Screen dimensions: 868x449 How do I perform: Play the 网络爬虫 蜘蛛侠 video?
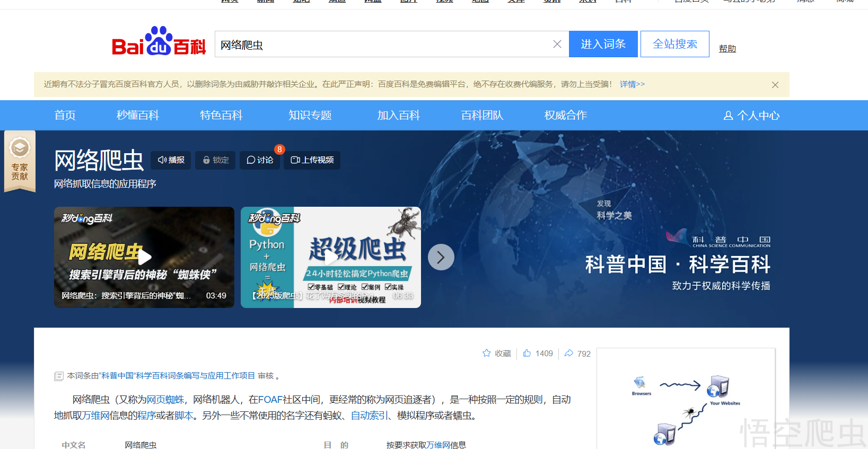point(144,257)
